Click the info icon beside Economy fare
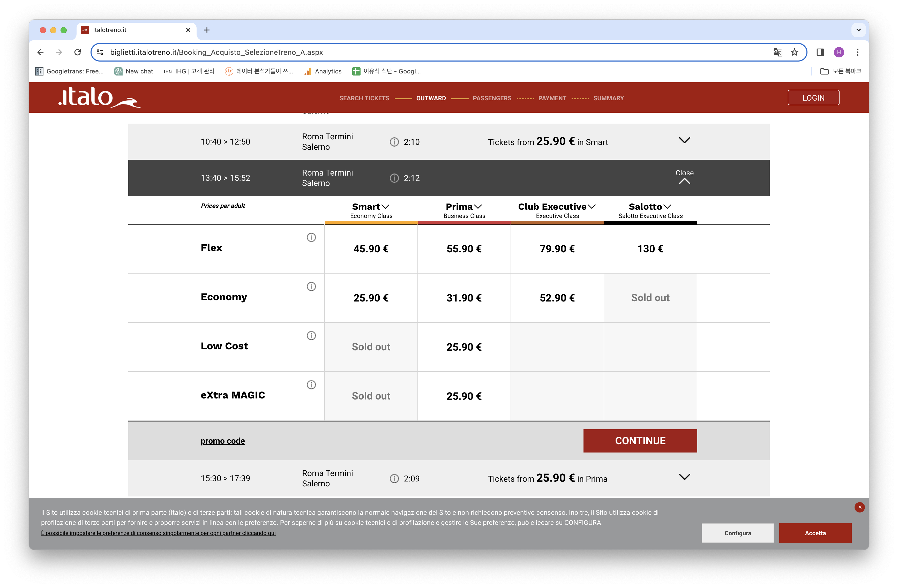This screenshot has width=898, height=588. click(x=311, y=286)
